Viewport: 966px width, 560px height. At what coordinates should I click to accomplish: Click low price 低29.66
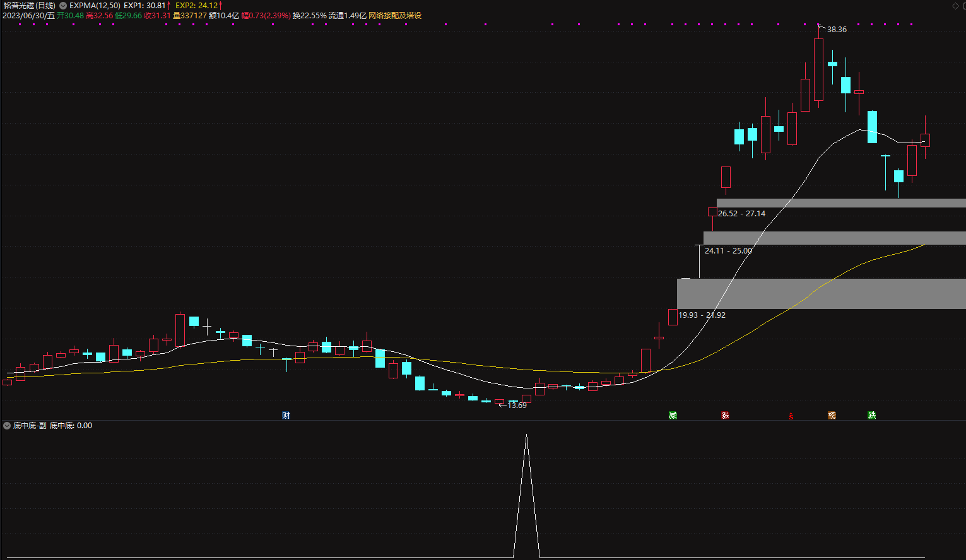click(128, 15)
